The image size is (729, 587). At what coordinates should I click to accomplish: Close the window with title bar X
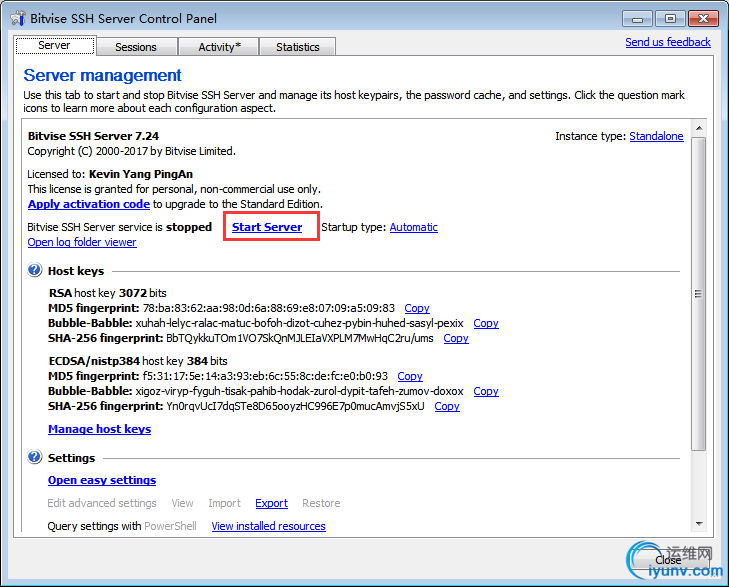click(x=703, y=19)
